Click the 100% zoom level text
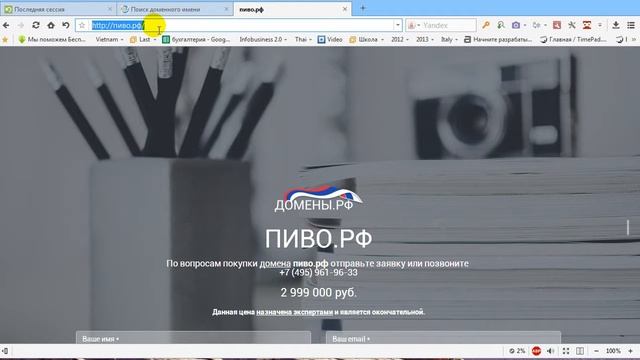This screenshot has width=640, height=360. pos(613,351)
